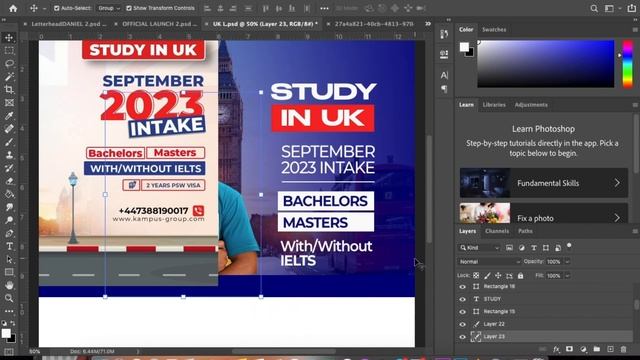Add a layer mask
The image size is (640, 360).
click(569, 349)
